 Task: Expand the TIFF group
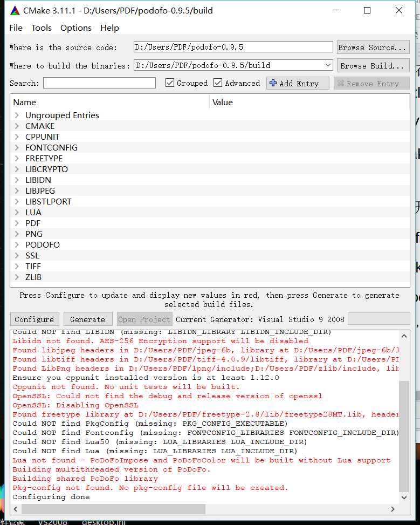click(17, 266)
